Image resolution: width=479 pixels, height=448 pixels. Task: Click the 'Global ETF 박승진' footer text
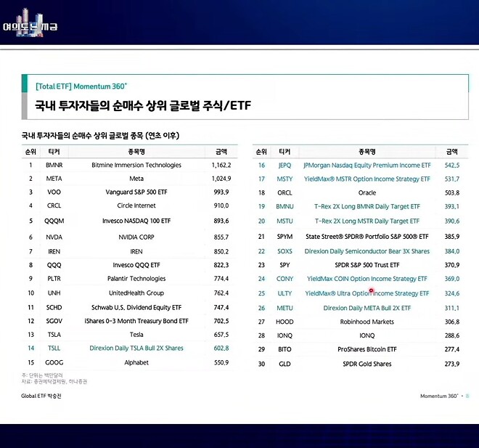[41, 396]
